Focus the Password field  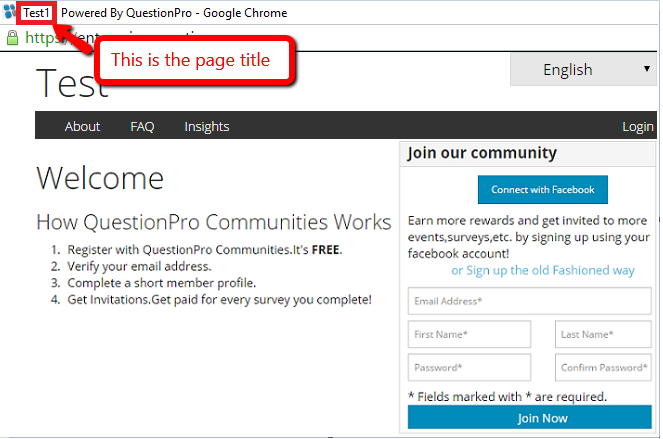(x=469, y=368)
